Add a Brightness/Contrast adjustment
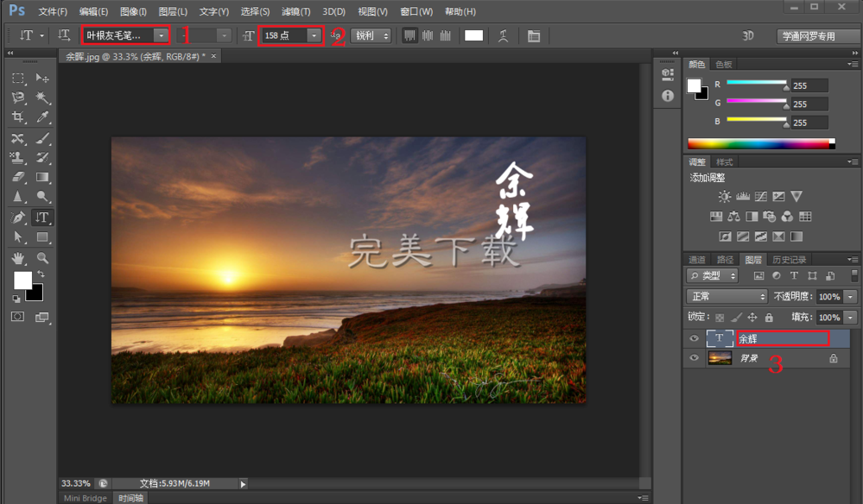This screenshot has height=504, width=863. [724, 197]
